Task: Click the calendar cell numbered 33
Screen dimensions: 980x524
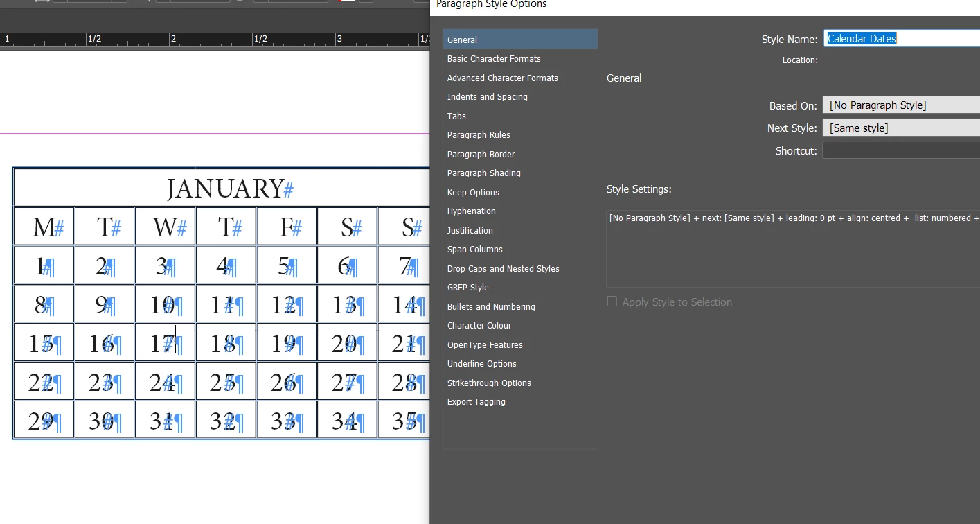Action: pyautogui.click(x=287, y=420)
